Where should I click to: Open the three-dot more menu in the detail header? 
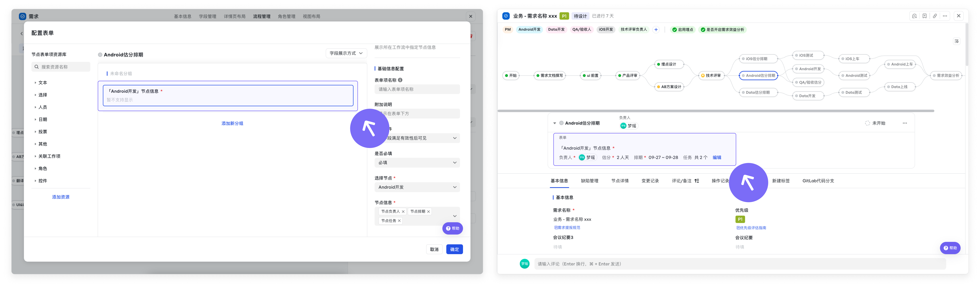(945, 16)
